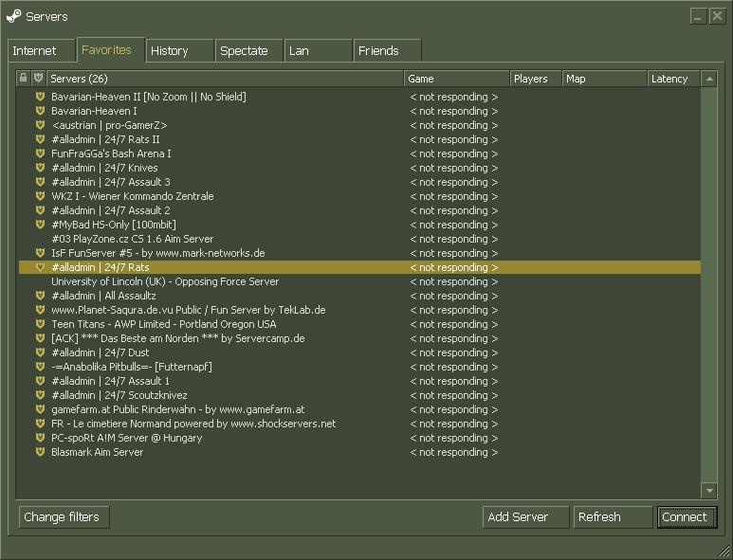The image size is (733, 560).
Task: Click the password lock column header icon
Action: coord(23,78)
